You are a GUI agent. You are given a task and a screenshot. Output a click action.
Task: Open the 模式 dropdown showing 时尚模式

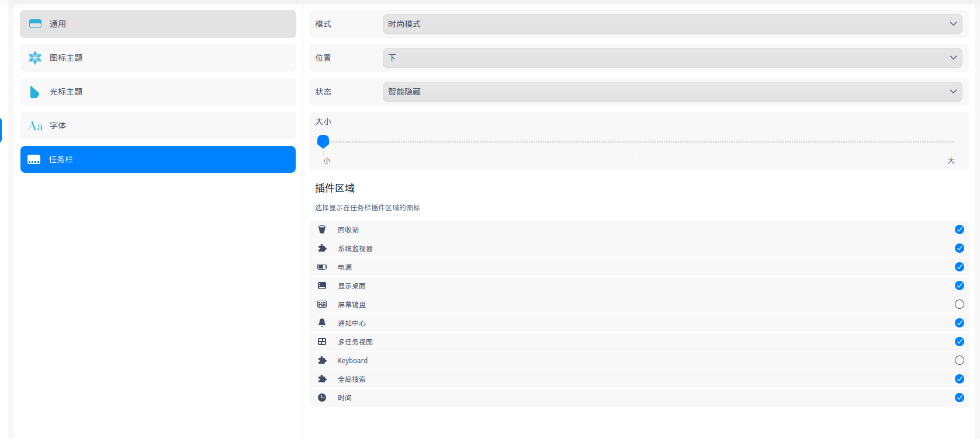click(672, 24)
